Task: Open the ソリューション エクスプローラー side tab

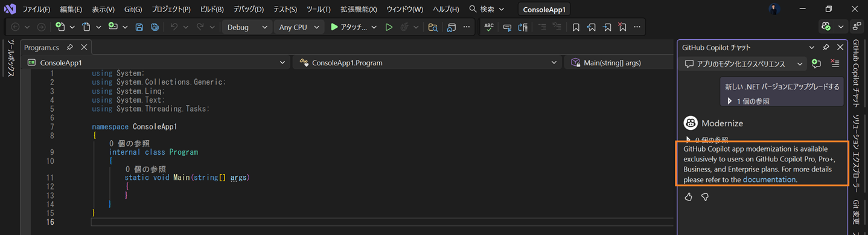Action: click(856, 153)
